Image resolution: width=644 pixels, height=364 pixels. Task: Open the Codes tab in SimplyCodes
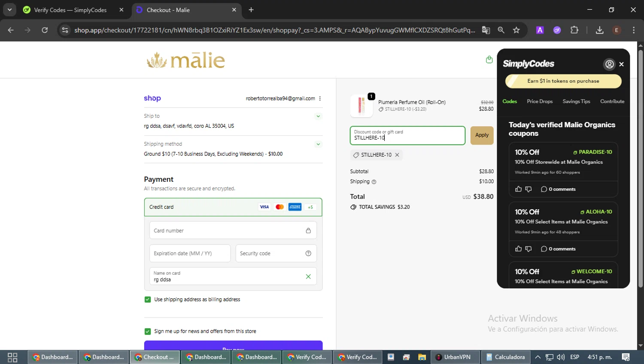[510, 101]
